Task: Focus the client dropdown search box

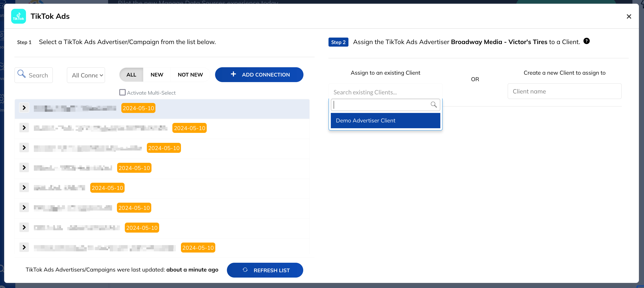Action: click(x=385, y=105)
